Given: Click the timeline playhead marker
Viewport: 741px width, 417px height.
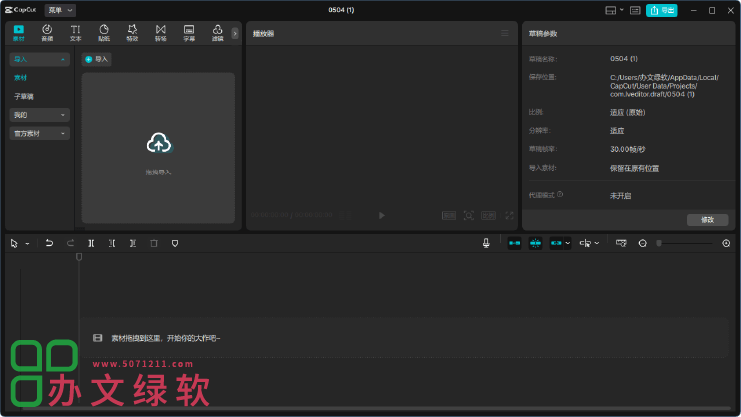Looking at the screenshot, I should pos(79,257).
